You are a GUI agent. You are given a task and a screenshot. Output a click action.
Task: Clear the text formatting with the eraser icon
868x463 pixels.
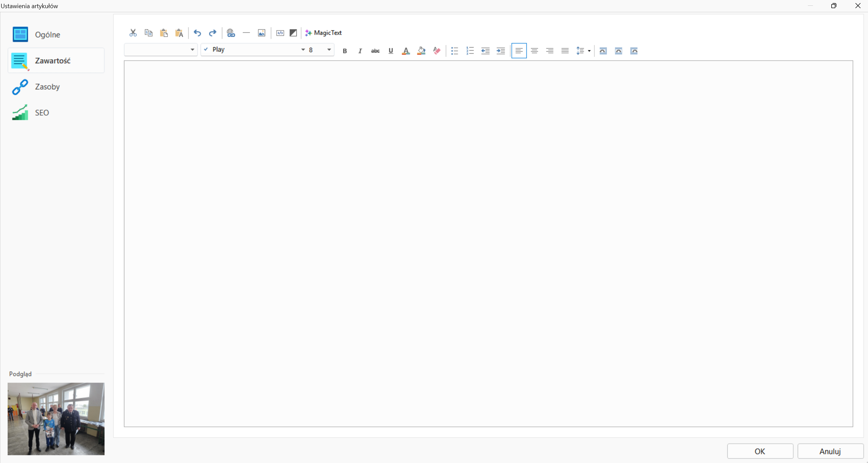(x=437, y=51)
